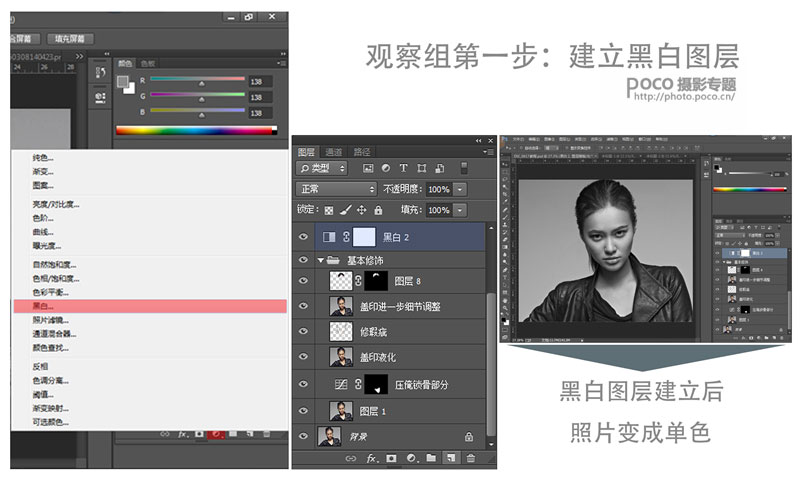Open the Properties panel icon below History
The width and height of the screenshot is (800, 479).
[x=101, y=97]
